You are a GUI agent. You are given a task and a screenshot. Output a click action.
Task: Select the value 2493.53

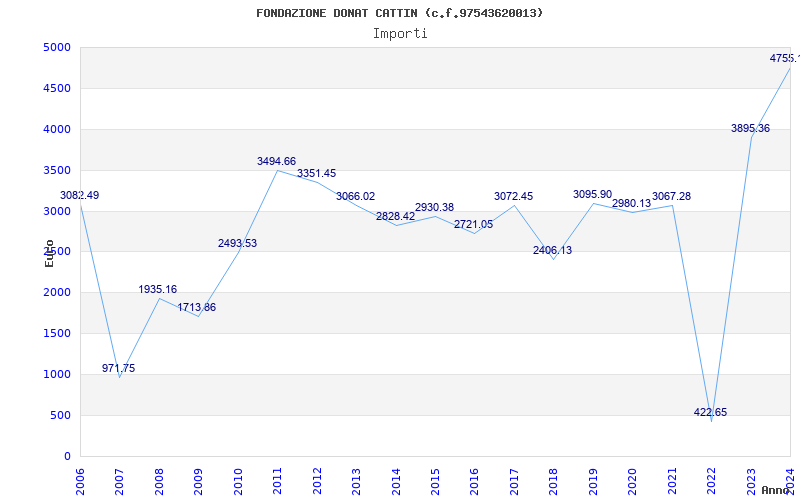pos(237,243)
